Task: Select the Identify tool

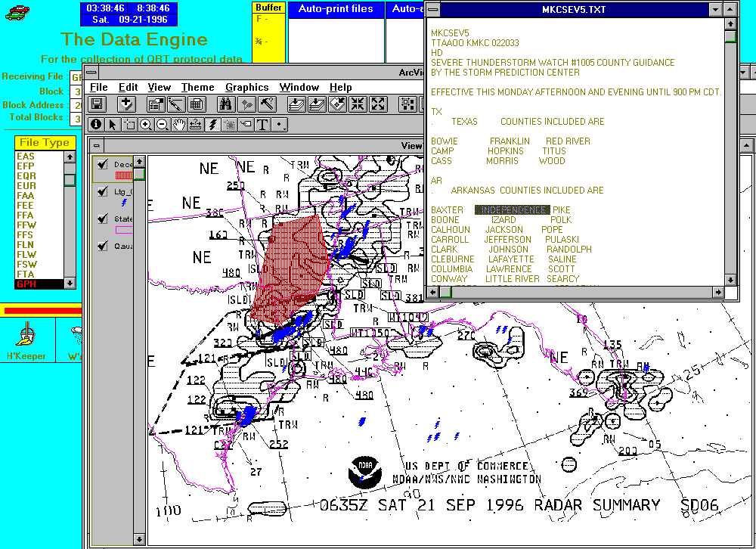Action: coord(97,125)
